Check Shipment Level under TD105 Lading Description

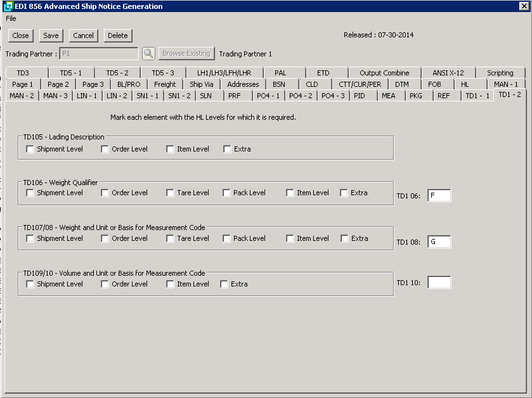30,150
